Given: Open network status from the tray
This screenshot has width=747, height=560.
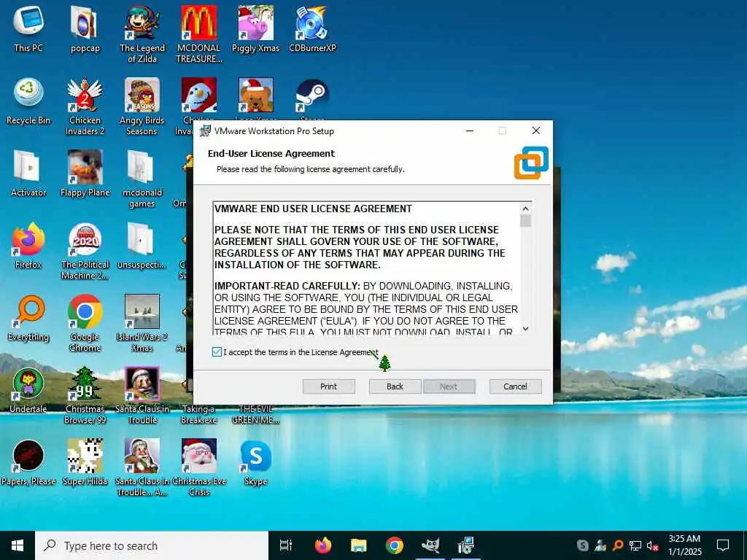Looking at the screenshot, I should pyautogui.click(x=635, y=545).
